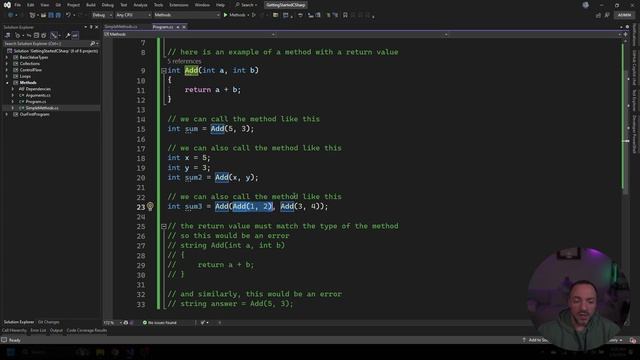The height and width of the screenshot is (360, 640).
Task: Switch to the Program.cs editor tab
Action: [x=163, y=27]
